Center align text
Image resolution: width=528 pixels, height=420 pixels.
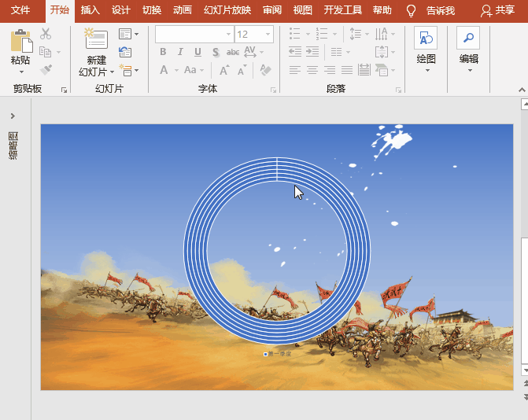click(312, 70)
